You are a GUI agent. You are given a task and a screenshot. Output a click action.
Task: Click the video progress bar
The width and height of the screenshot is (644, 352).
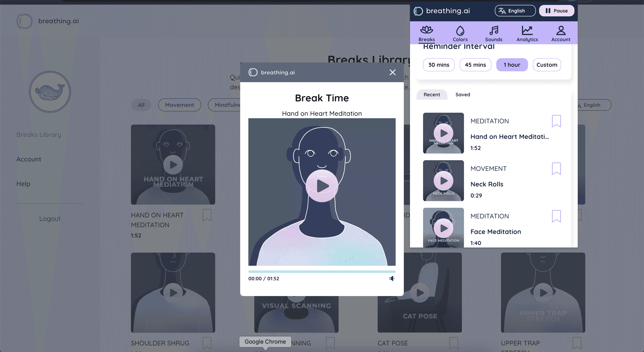click(322, 272)
